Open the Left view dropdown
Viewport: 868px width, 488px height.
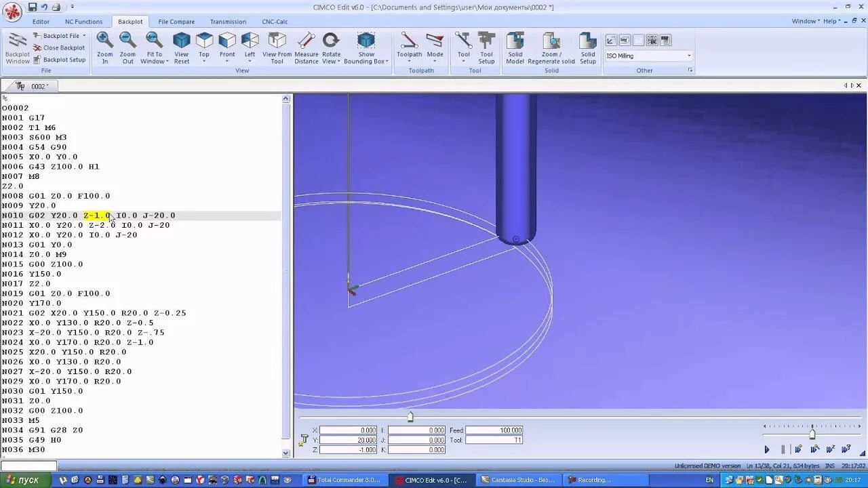[250, 62]
